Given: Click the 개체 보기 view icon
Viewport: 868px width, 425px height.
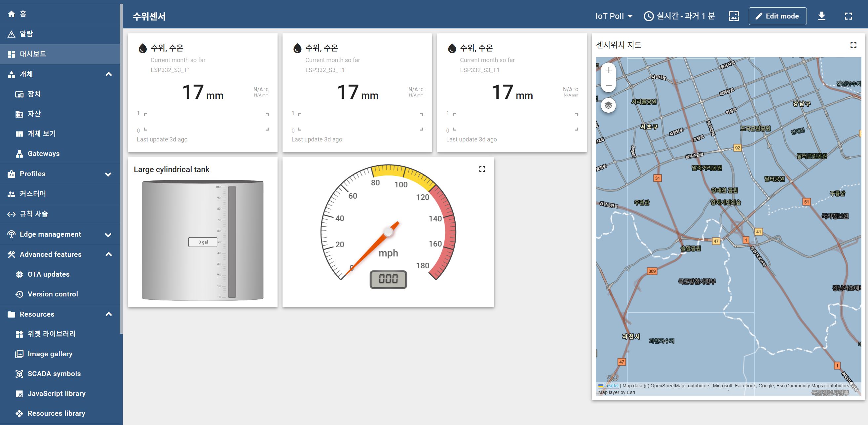Looking at the screenshot, I should click(x=19, y=134).
